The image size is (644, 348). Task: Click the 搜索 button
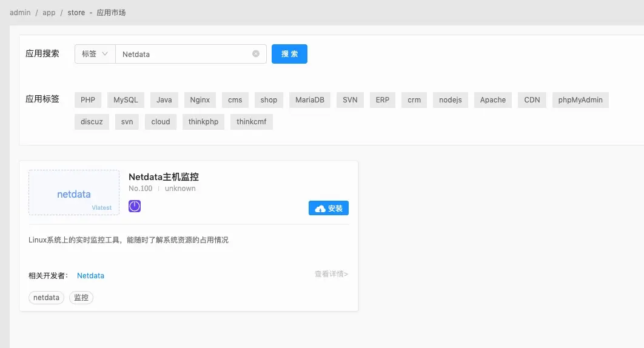[x=289, y=54]
